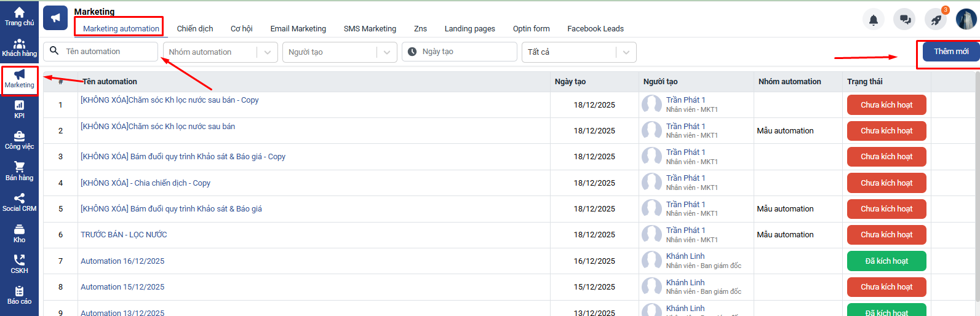Click the notification bell icon
Screen dimensions: 980x316
pos(874,20)
